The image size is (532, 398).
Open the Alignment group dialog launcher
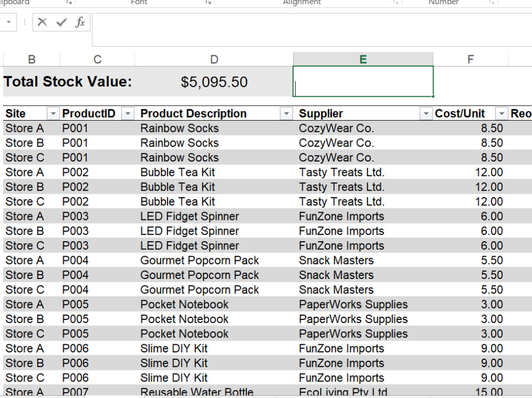tap(396, 2)
